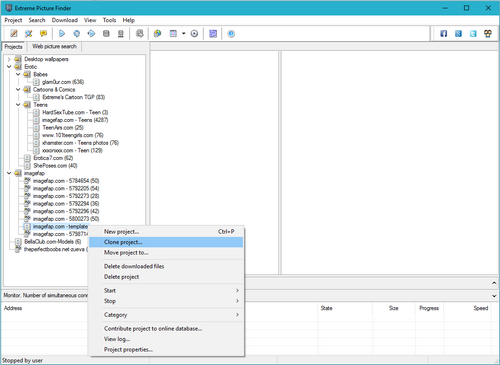The height and width of the screenshot is (365, 500).
Task: Open the Search menu
Action: (x=37, y=20)
